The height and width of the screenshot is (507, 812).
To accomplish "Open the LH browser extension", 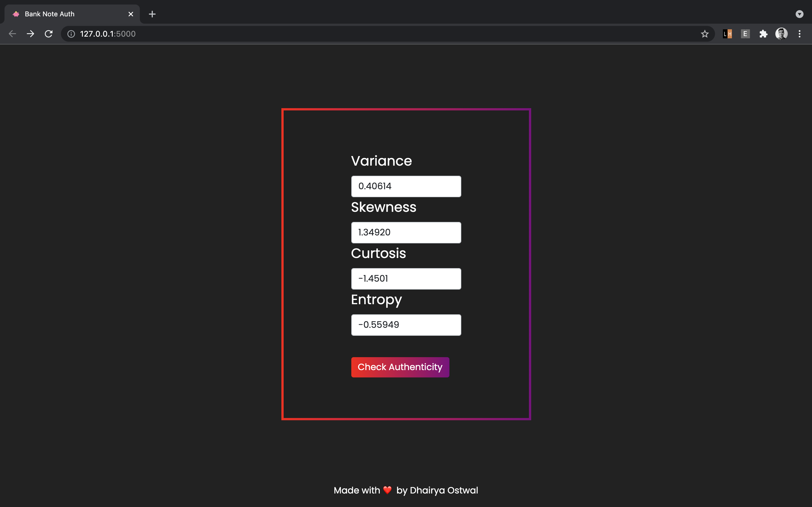I will [x=727, y=34].
